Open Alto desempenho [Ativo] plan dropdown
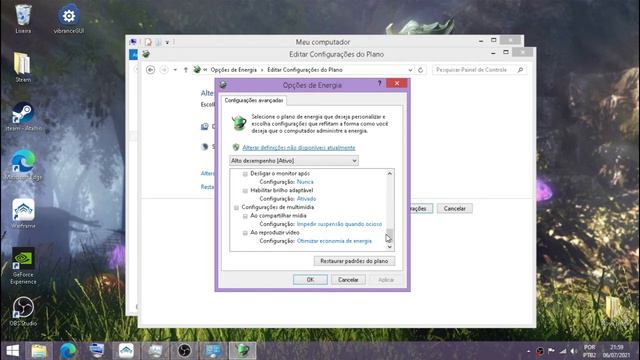 coord(294,161)
